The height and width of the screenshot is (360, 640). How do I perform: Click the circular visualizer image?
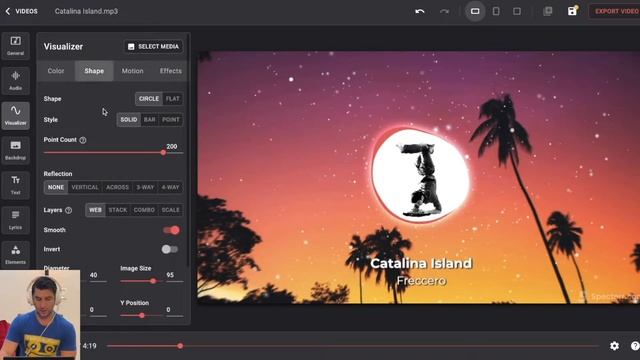tap(420, 176)
